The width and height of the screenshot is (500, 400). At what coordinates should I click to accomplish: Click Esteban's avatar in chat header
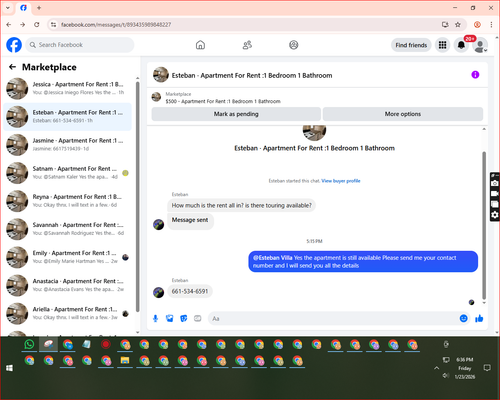click(161, 75)
